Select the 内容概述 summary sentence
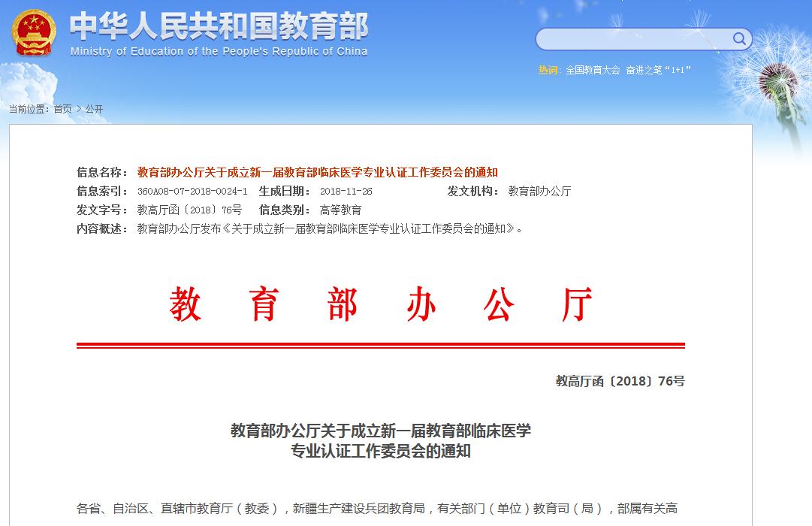Screen dimensions: 812x526 (330, 228)
